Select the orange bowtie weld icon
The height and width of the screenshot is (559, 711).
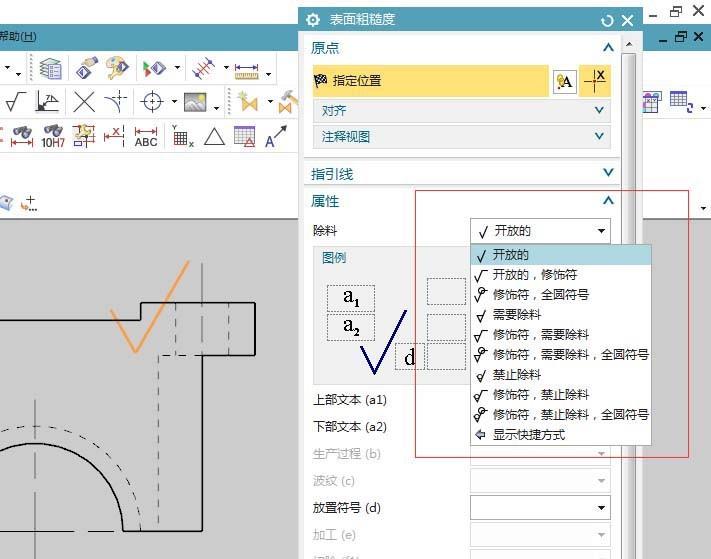point(248,102)
